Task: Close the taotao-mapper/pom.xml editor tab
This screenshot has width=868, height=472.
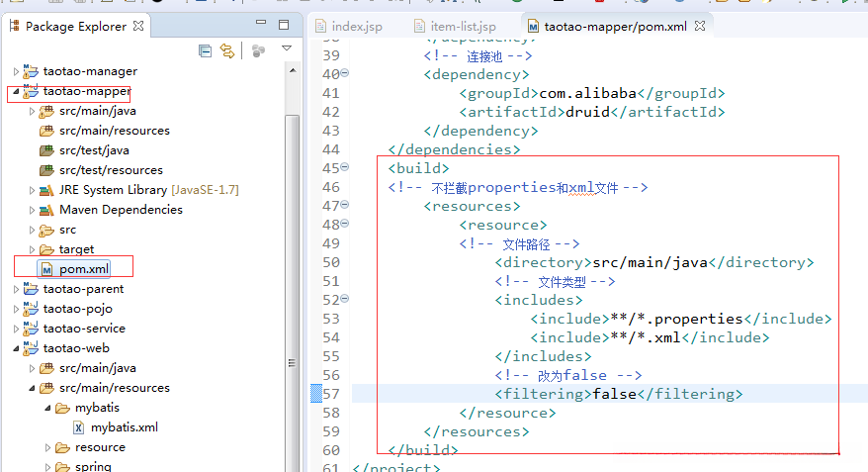Action: pyautogui.click(x=700, y=26)
